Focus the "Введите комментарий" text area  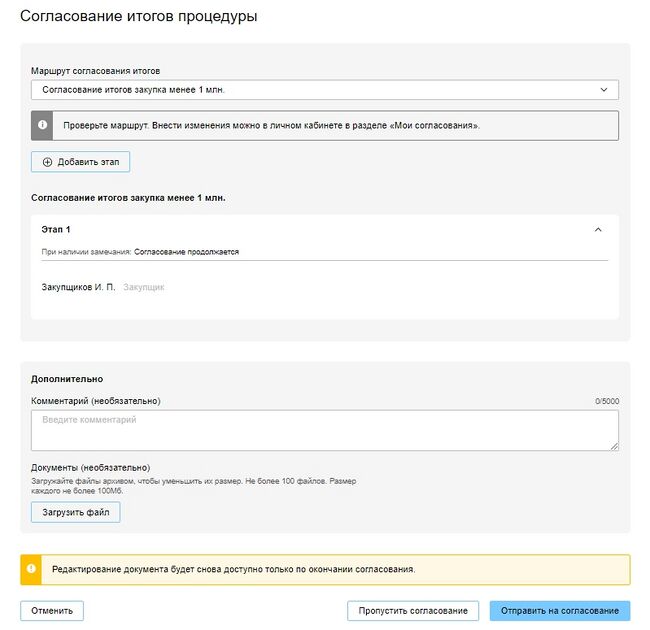pos(324,429)
